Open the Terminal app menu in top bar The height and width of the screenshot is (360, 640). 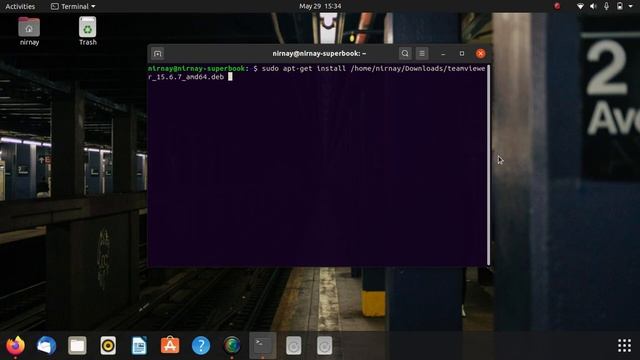tap(73, 6)
